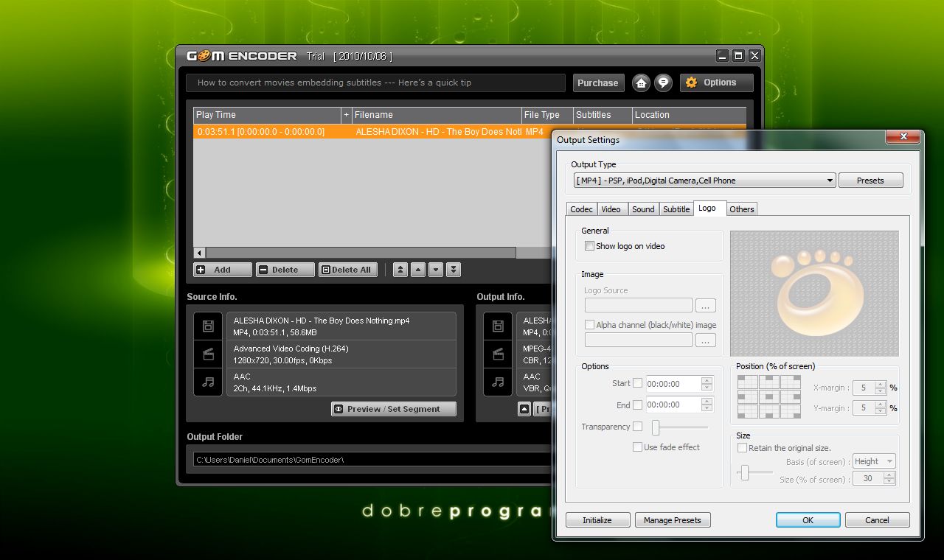This screenshot has height=560, width=944.
Task: Click the Source Info video clapperboard icon
Action: [x=208, y=354]
